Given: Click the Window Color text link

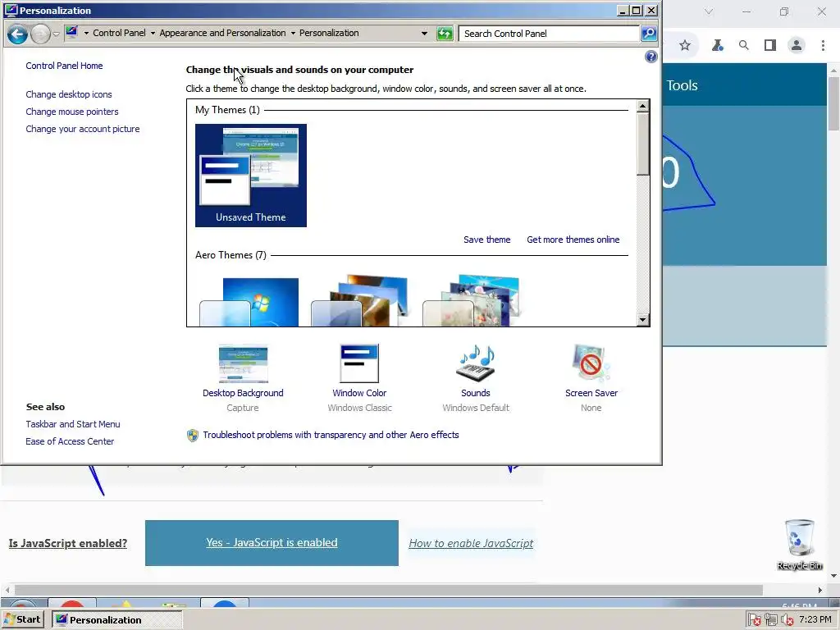Looking at the screenshot, I should [359, 393].
